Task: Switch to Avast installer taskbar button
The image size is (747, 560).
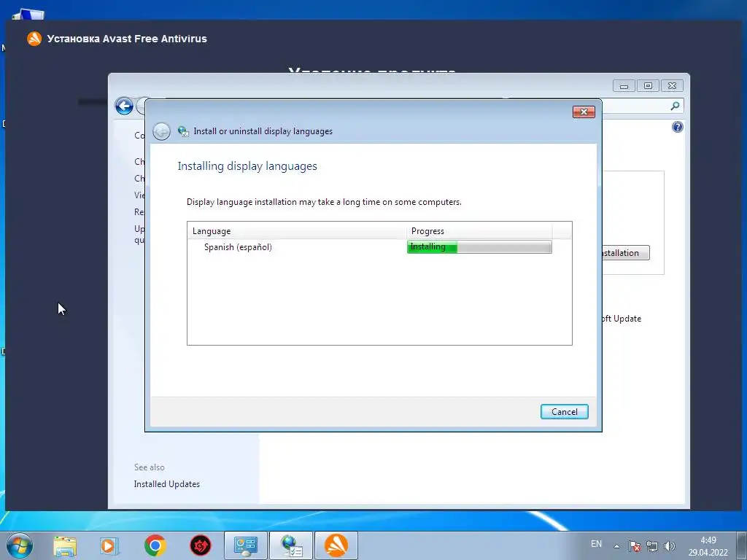Action: [x=336, y=545]
